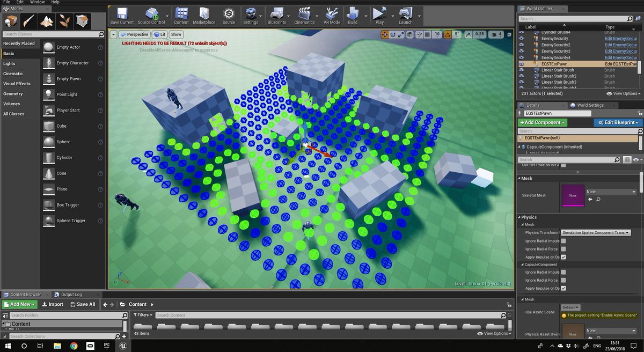Open the Blueprints toolbar button

tap(278, 16)
